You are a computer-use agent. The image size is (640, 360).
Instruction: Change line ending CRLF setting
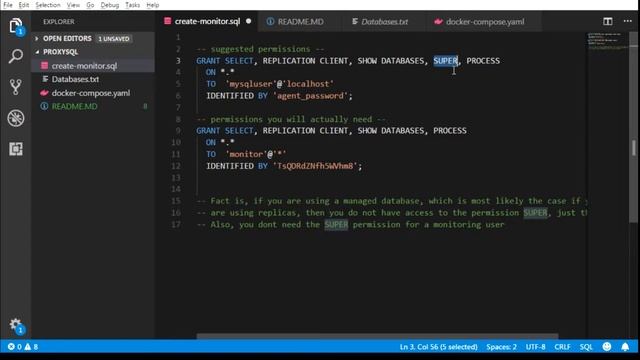tap(562, 347)
